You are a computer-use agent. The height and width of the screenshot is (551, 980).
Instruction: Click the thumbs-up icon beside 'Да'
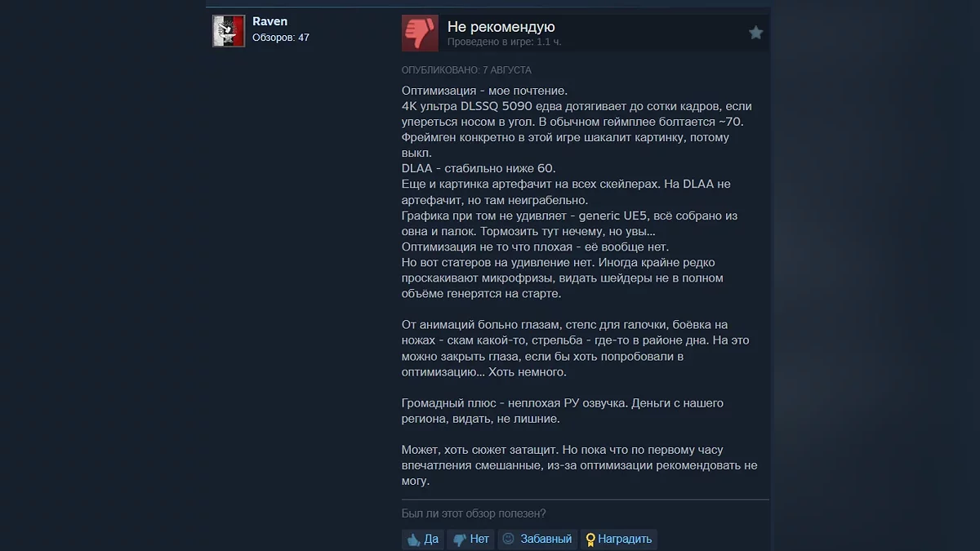click(x=413, y=540)
